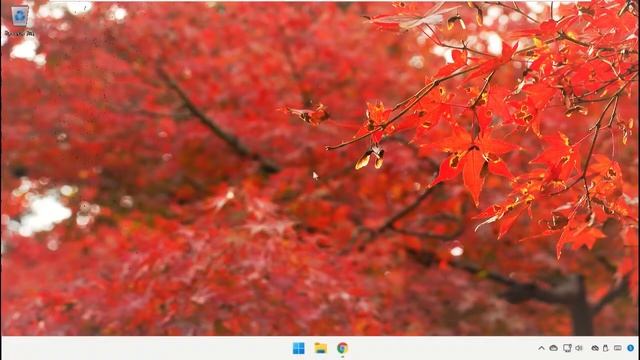This screenshot has width=640, height=360.
Task: Open the volume speaker control
Action: point(579,348)
